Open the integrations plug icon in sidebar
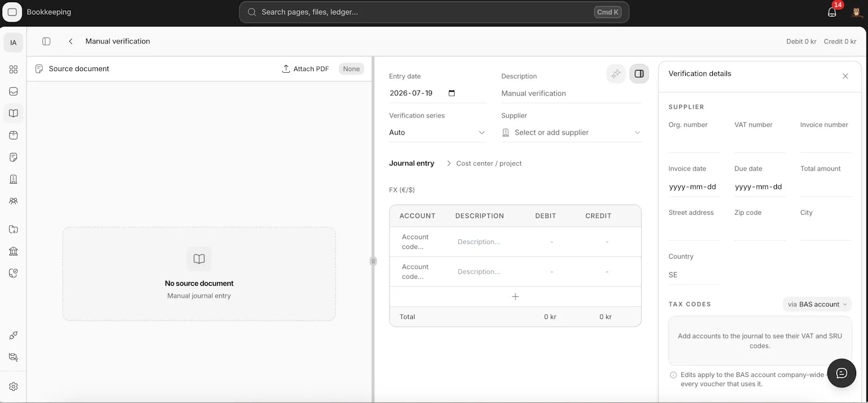The image size is (868, 403). click(x=14, y=335)
